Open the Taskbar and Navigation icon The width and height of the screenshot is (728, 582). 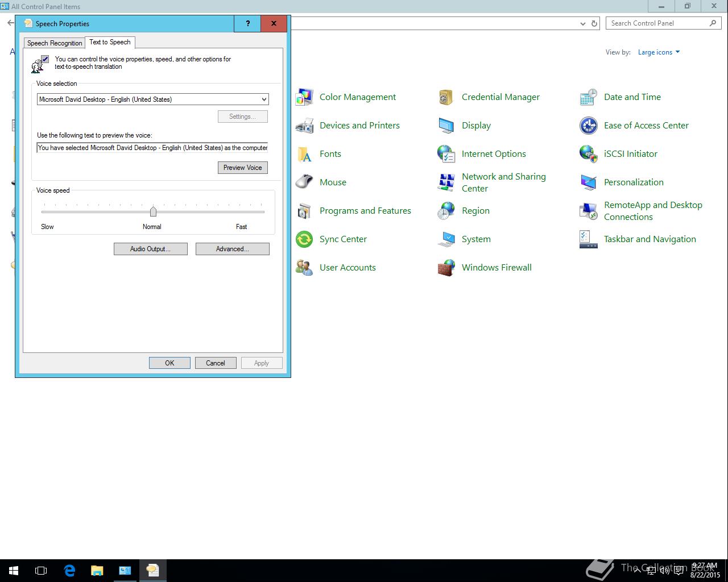[589, 239]
